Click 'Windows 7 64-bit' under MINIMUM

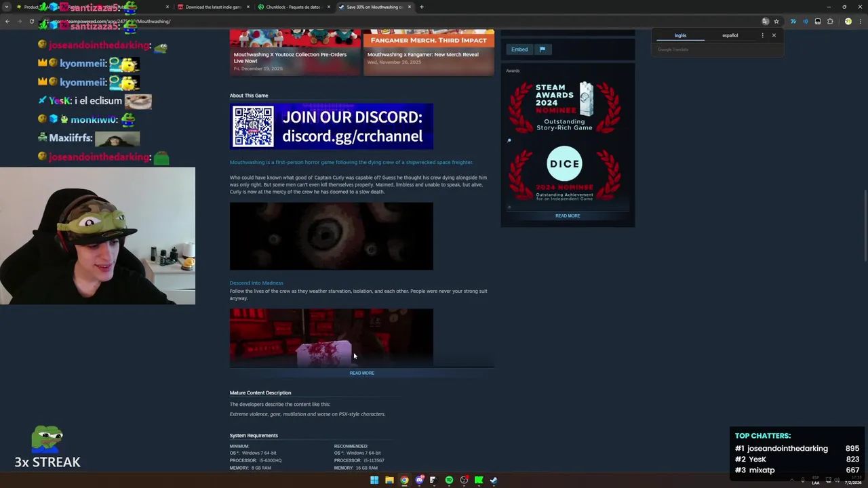[x=259, y=453]
